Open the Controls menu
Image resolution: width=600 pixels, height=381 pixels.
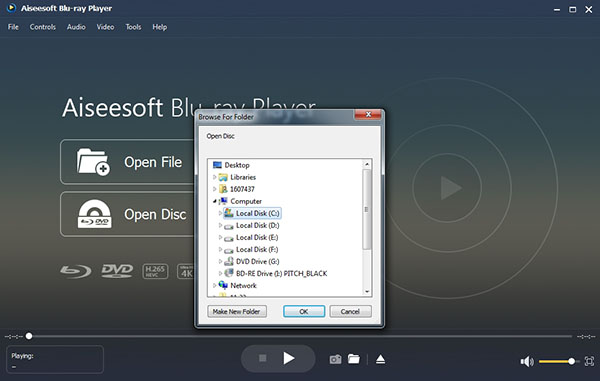[x=42, y=27]
